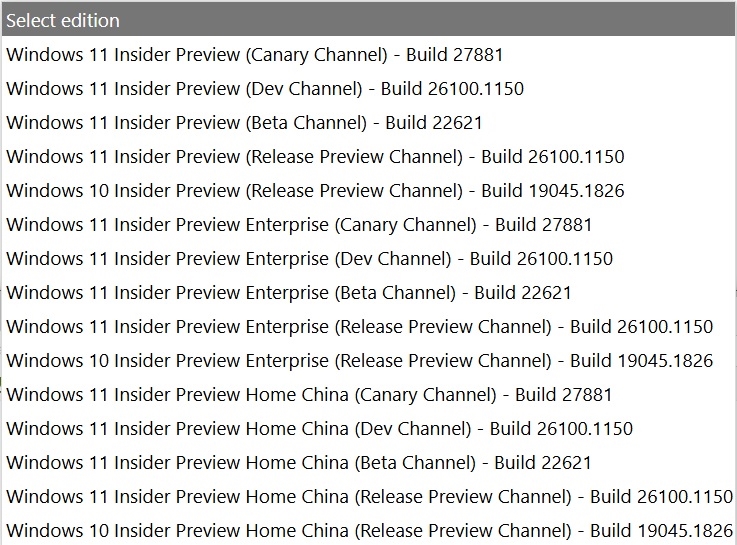Image resolution: width=737 pixels, height=545 pixels.
Task: Choose Windows 11 Canary Channel Build 27881
Action: [368, 54]
